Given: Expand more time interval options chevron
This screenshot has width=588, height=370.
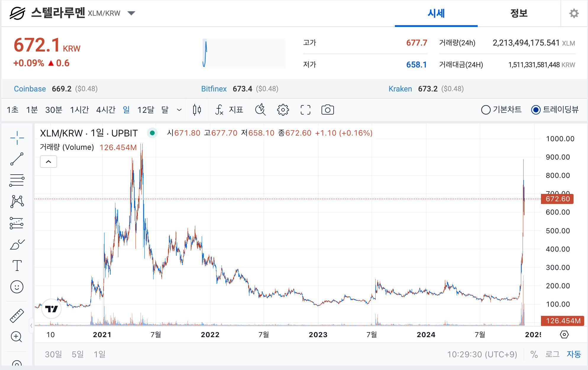Looking at the screenshot, I should (x=179, y=110).
